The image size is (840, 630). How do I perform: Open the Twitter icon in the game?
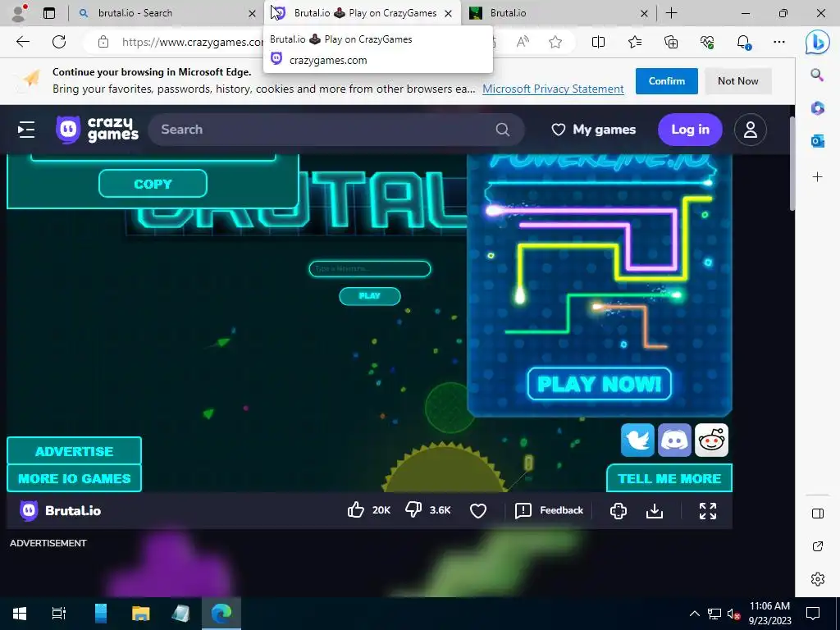point(637,440)
